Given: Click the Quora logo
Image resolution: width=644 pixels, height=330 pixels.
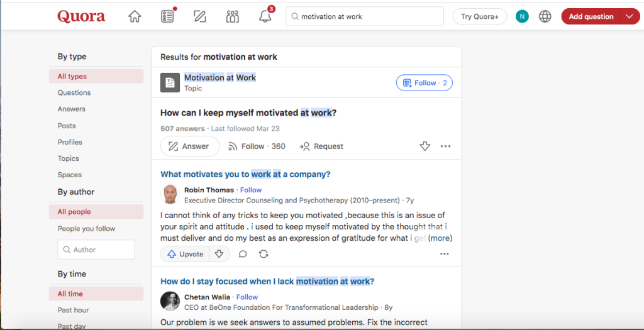Looking at the screenshot, I should coord(81,16).
